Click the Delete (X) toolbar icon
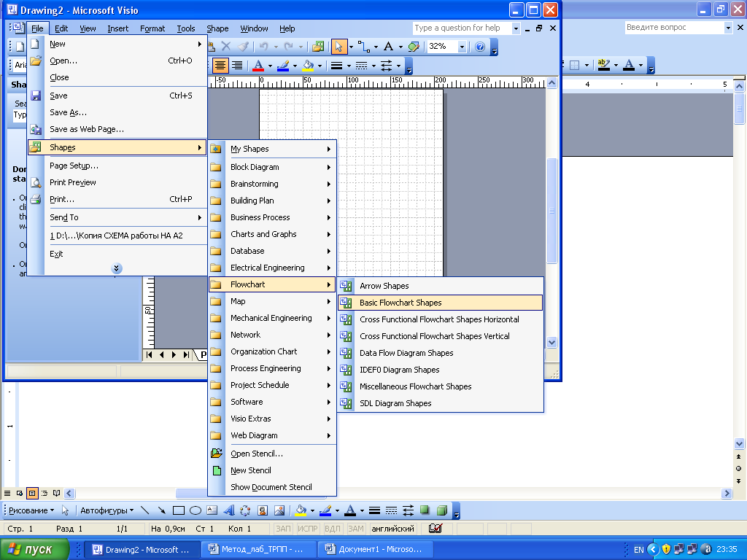The width and height of the screenshot is (747, 560). [x=226, y=47]
